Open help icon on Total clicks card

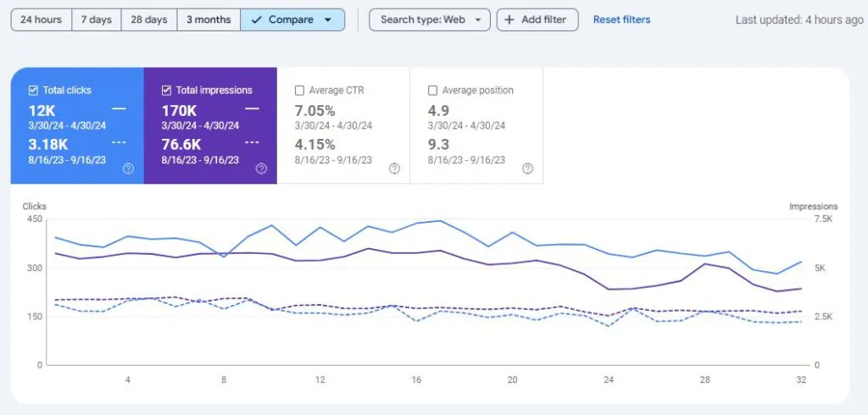pos(128,169)
